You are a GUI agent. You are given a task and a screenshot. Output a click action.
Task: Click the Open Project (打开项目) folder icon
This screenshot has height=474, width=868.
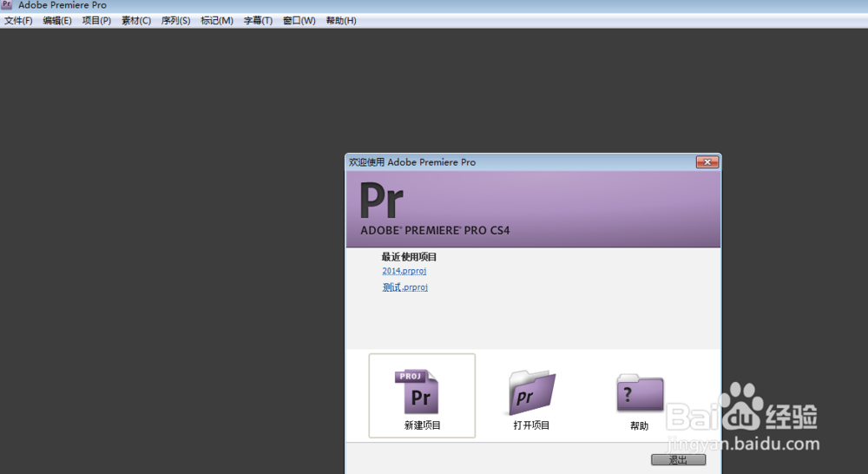tap(531, 392)
